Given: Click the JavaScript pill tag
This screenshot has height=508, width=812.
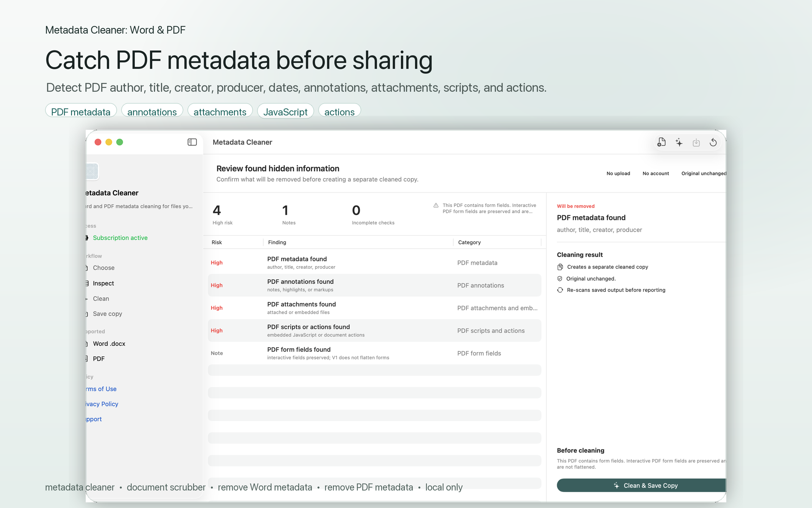Looking at the screenshot, I should click(x=285, y=111).
